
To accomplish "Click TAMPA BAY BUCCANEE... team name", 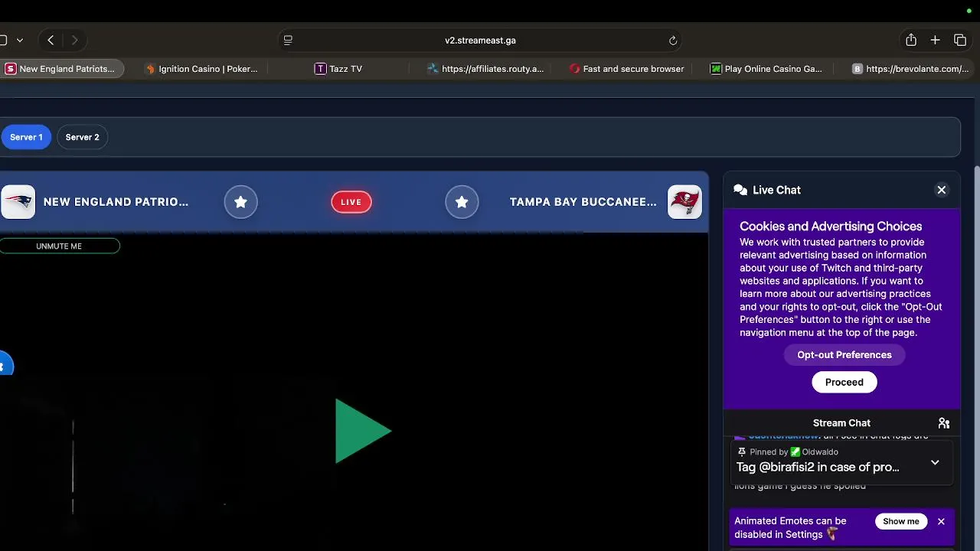I will (583, 202).
